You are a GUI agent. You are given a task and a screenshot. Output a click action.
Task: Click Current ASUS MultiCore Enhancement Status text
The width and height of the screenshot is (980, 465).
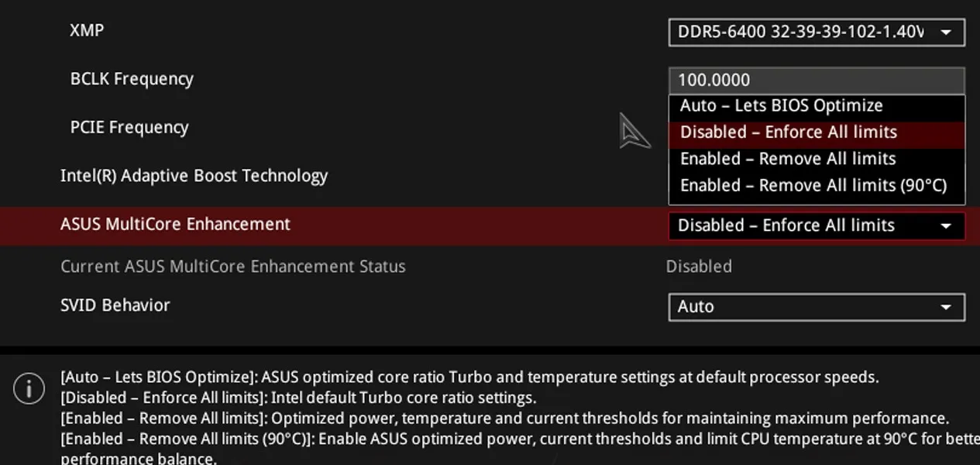tap(233, 267)
